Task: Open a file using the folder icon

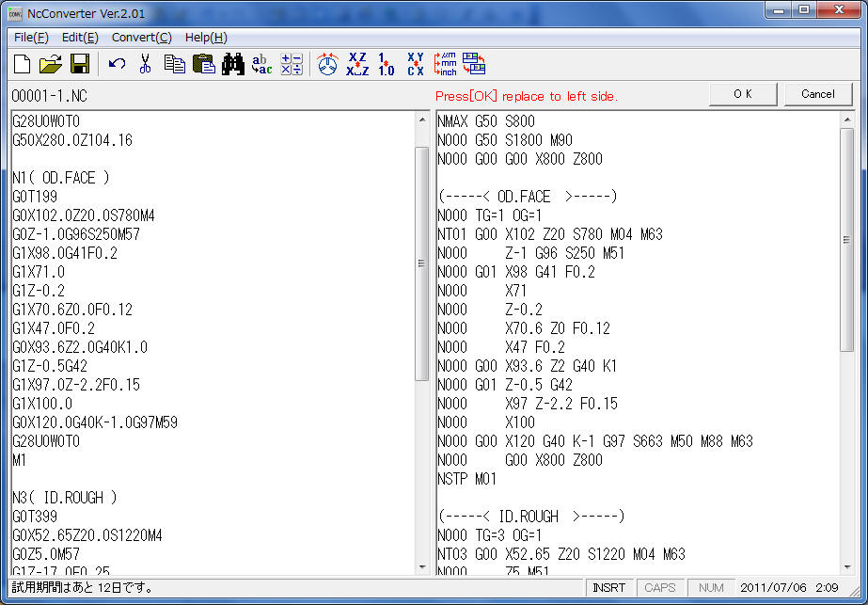Action: (51, 64)
